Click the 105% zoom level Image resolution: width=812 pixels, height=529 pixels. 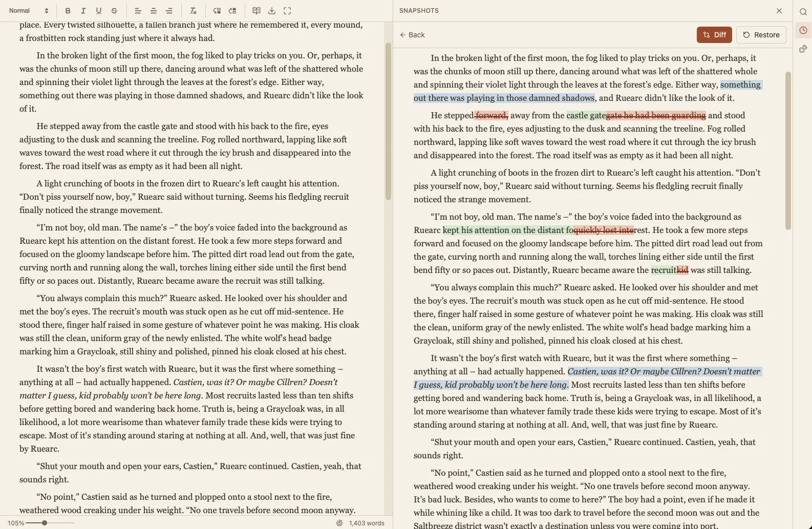click(16, 523)
